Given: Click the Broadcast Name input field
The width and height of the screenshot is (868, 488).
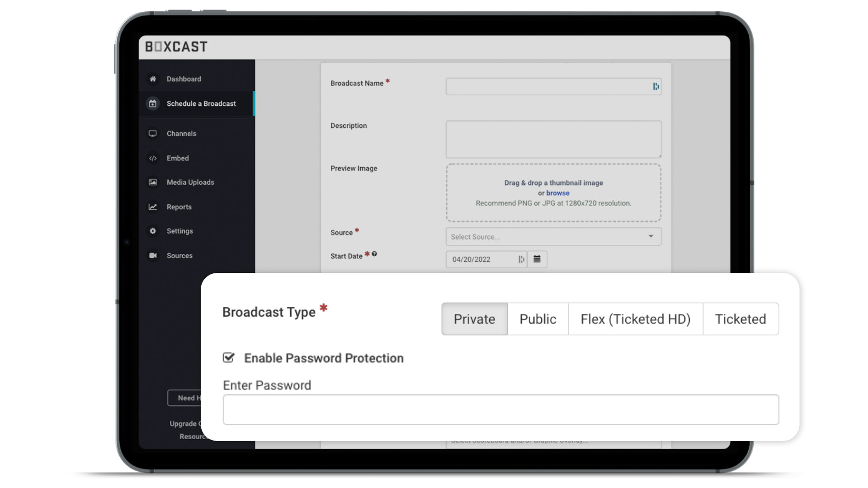Looking at the screenshot, I should 553,86.
